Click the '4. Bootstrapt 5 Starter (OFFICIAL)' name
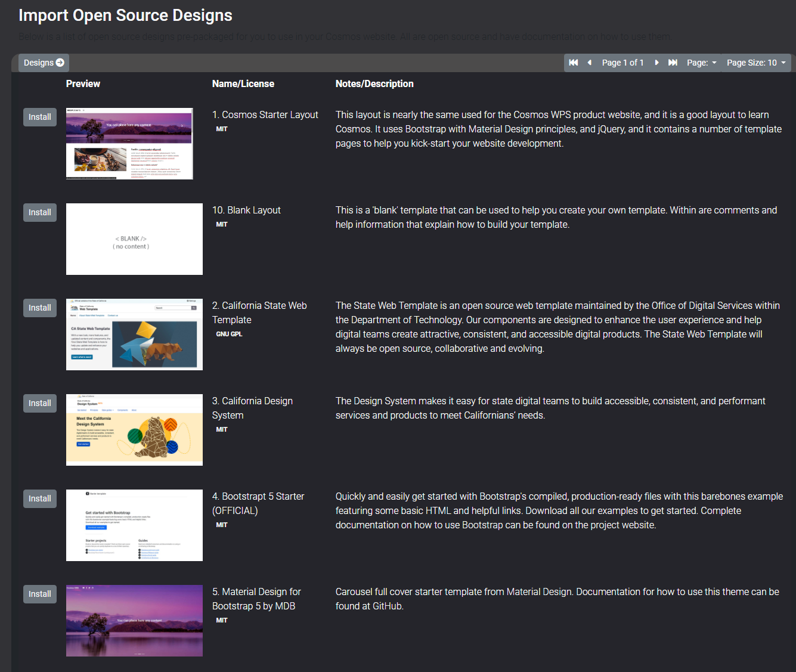 [x=258, y=503]
